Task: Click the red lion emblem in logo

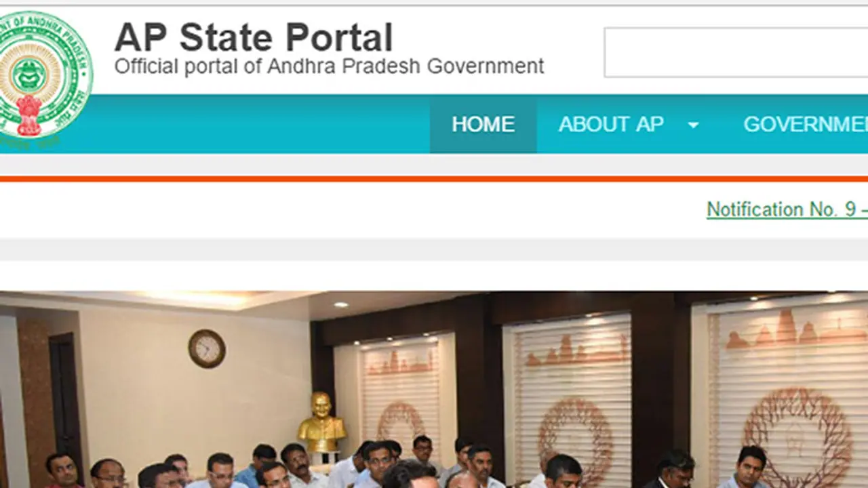Action: 28,115
